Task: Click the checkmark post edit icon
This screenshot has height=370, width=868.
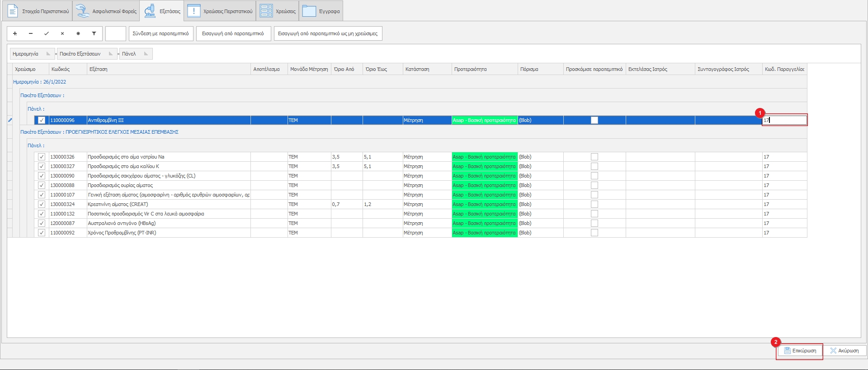Action: pyautogui.click(x=46, y=33)
